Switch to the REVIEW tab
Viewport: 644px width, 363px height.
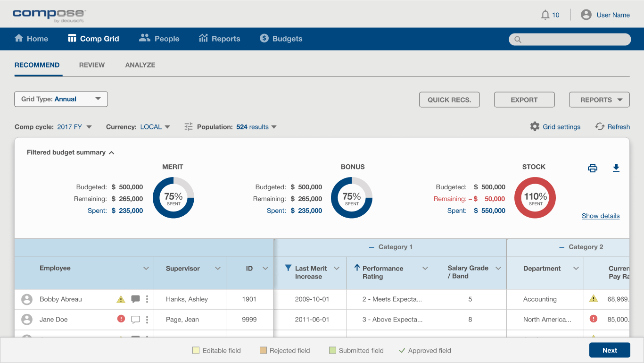92,65
